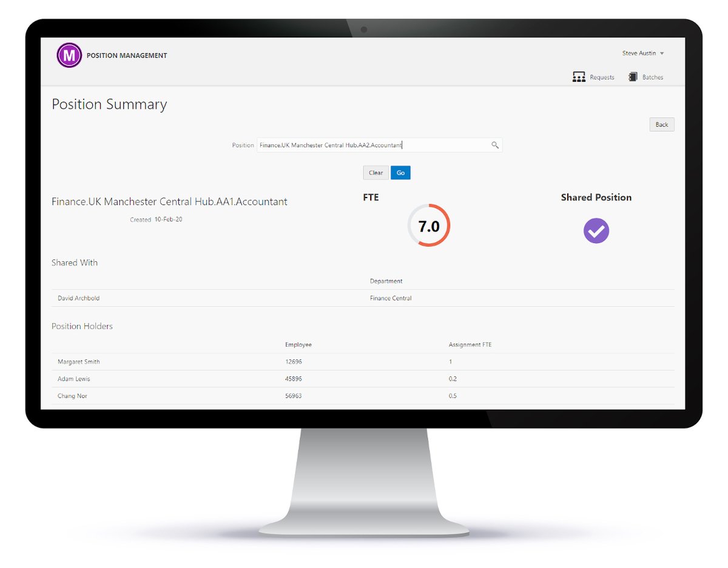Click the purple M app logo
Image resolution: width=728 pixels, height=568 pixels.
69,55
